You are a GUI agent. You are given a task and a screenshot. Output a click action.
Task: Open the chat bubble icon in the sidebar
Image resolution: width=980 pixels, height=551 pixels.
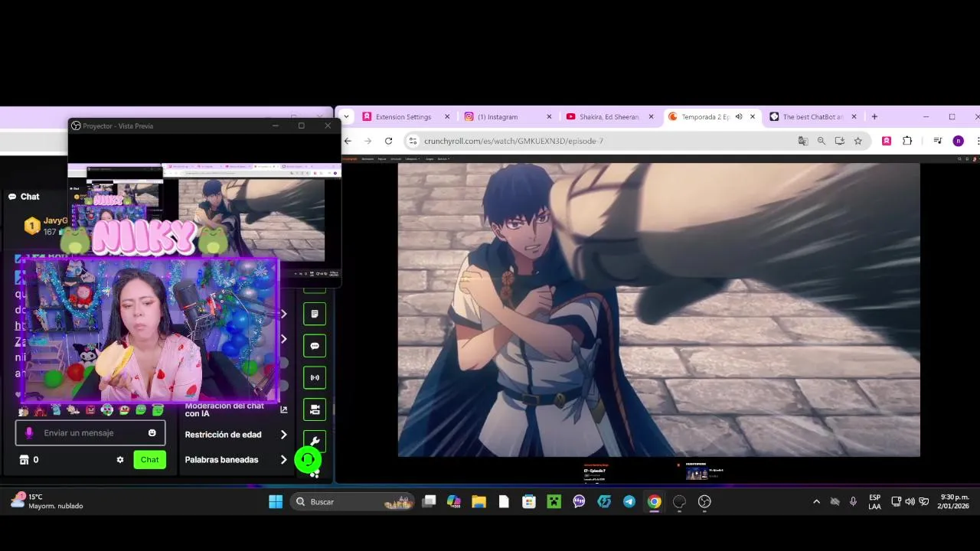[x=315, y=346]
